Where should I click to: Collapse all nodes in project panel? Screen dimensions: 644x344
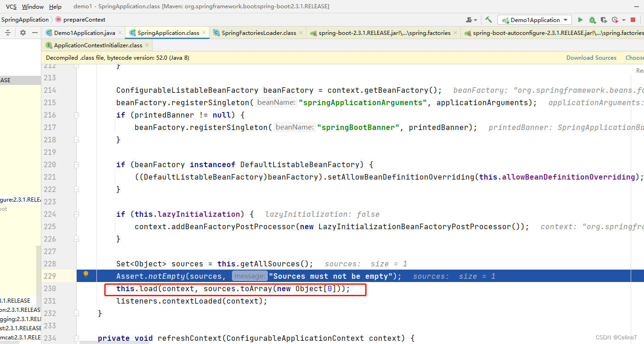click(x=7, y=33)
